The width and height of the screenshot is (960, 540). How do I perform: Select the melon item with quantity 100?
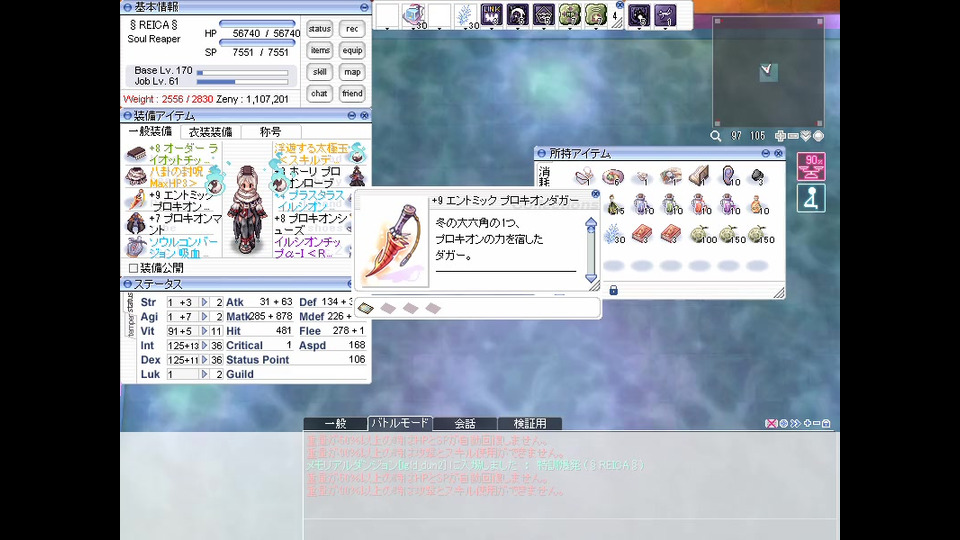(702, 234)
